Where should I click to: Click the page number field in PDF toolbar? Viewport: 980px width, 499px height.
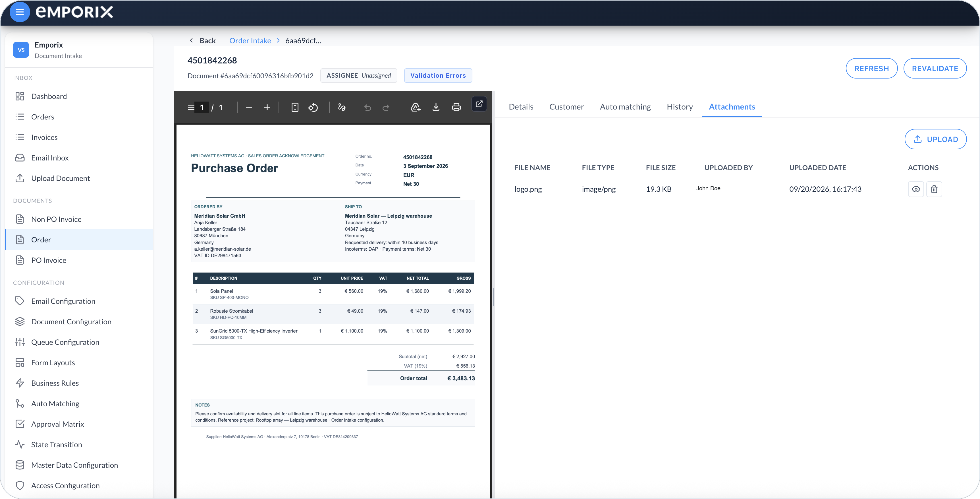coord(202,108)
